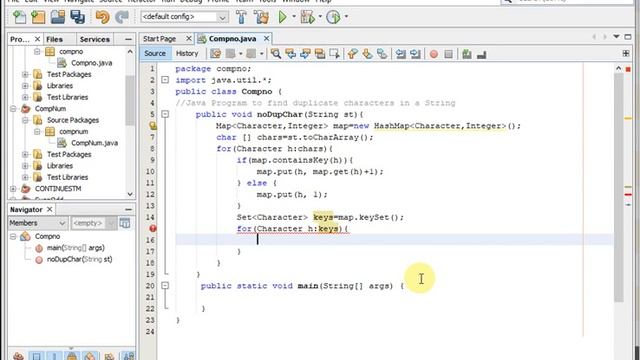Image resolution: width=640 pixels, height=360 pixels.
Task: Collapse the CompNum project node
Action: point(13,109)
